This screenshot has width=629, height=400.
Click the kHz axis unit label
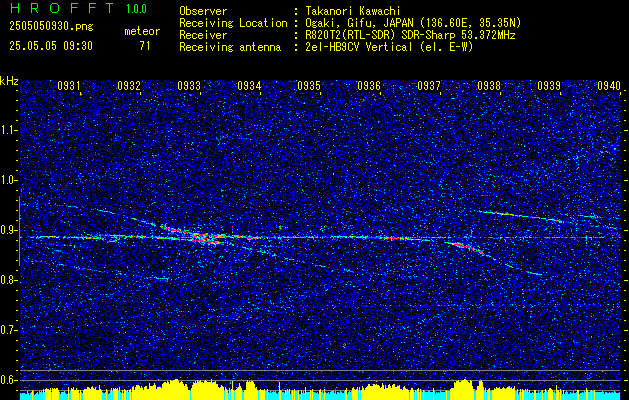tap(9, 81)
